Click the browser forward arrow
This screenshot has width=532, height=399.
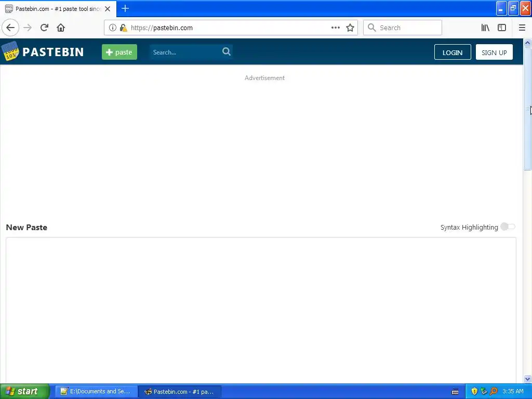[28, 28]
